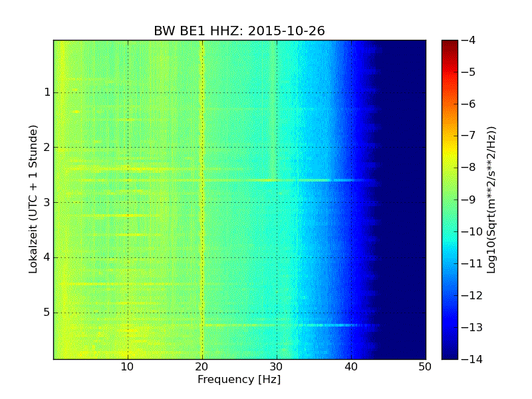Click y-axis tick label 1
Image resolution: width=532 pixels, height=399 pixels.
pyautogui.click(x=47, y=92)
